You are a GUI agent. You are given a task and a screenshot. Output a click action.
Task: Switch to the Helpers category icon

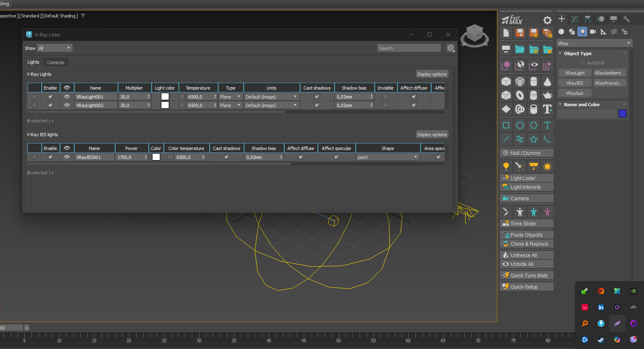(x=603, y=32)
